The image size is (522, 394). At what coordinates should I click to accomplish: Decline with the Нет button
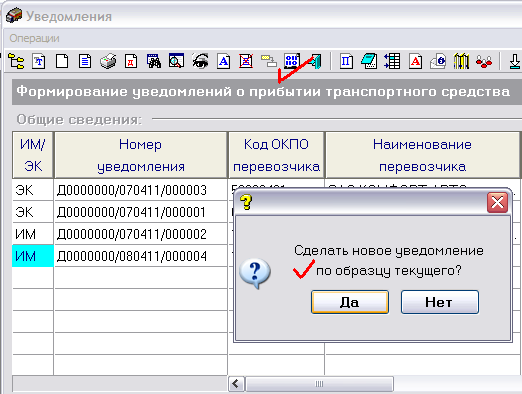(x=440, y=302)
